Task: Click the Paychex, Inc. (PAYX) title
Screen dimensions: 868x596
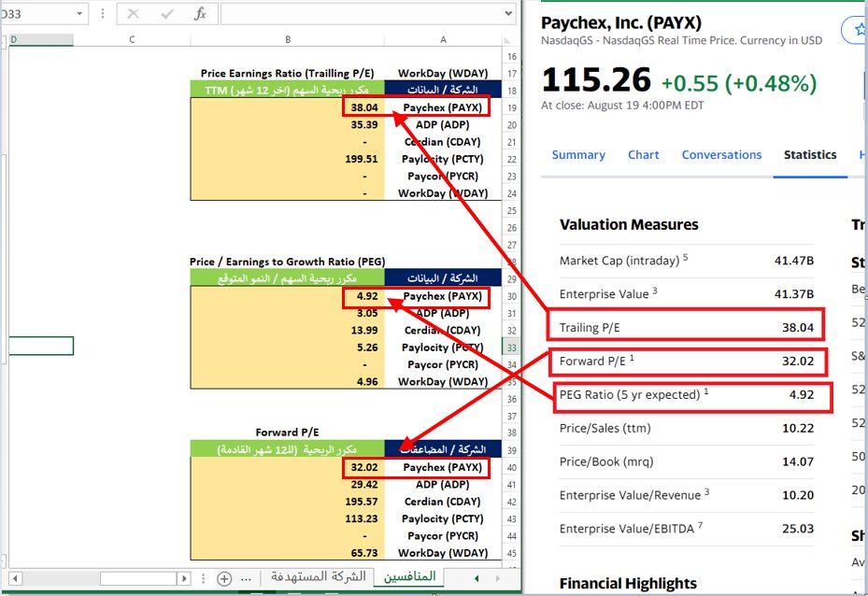Action: 621,22
